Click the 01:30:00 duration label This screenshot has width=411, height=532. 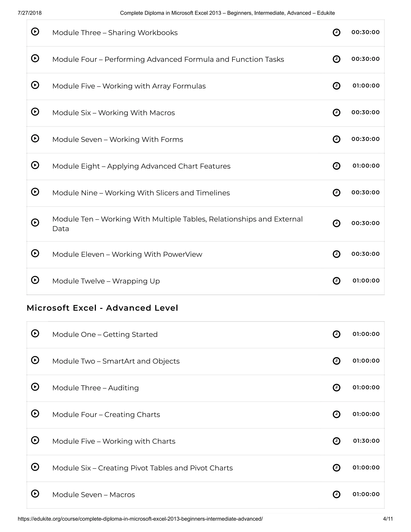366,441
